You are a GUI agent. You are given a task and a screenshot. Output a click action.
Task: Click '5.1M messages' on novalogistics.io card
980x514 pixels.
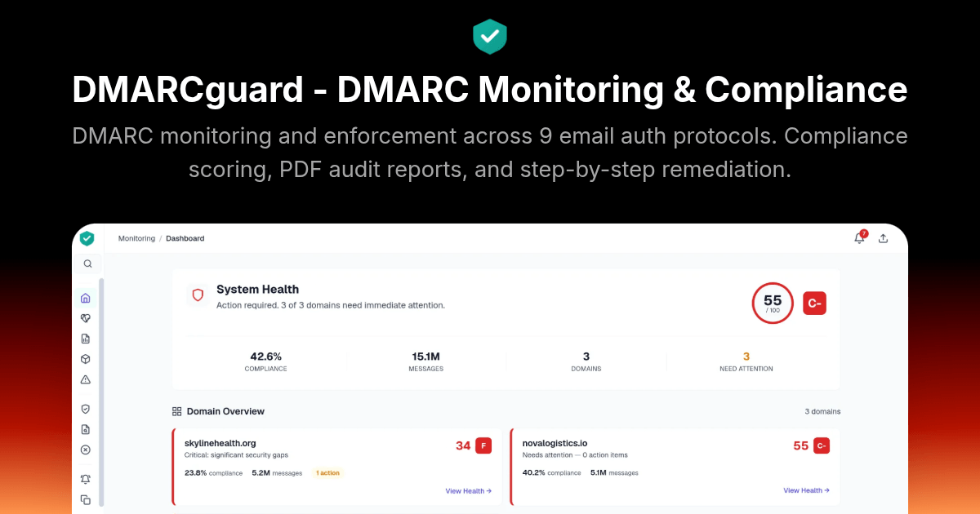(614, 472)
